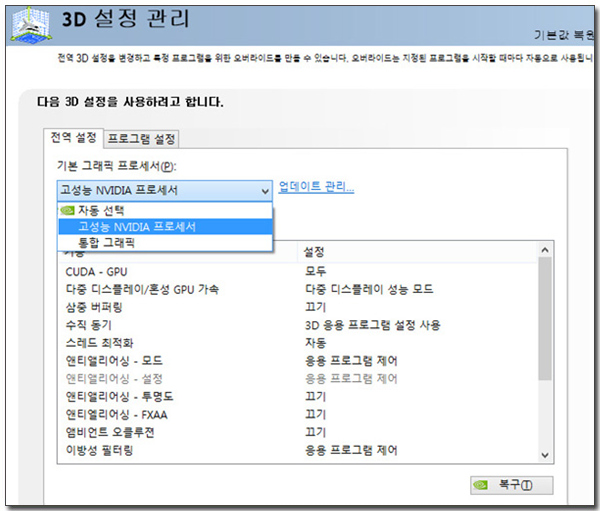
Task: Choose 자동 선택 from the dropdown list
Action: pos(165,210)
